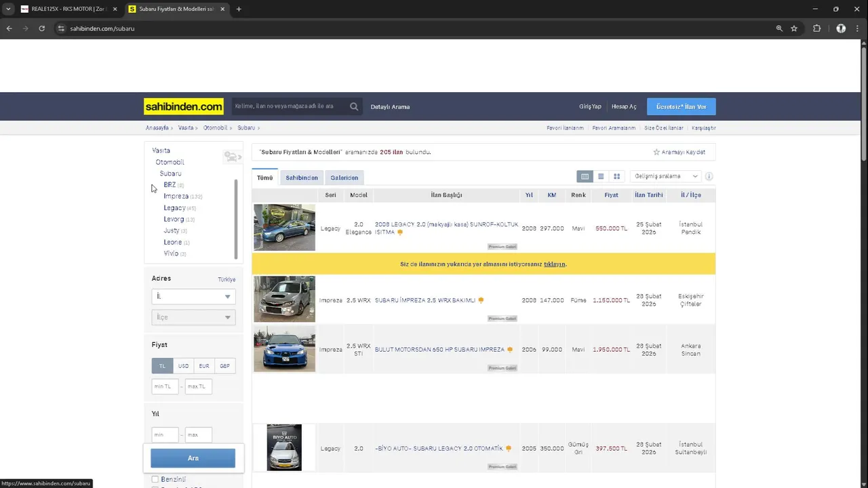Open Detaylı Arama link
Screen dimensions: 868x488
pos(390,106)
